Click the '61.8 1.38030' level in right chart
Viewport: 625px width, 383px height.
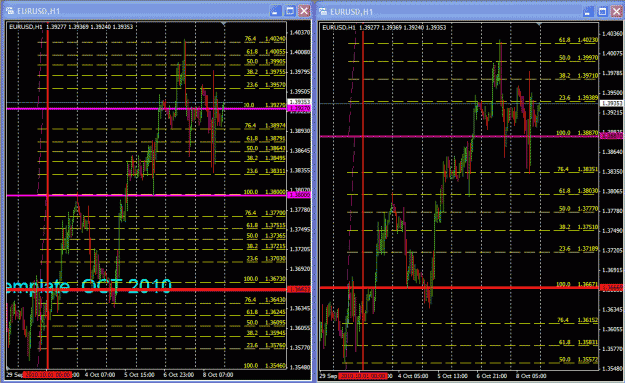[578, 191]
